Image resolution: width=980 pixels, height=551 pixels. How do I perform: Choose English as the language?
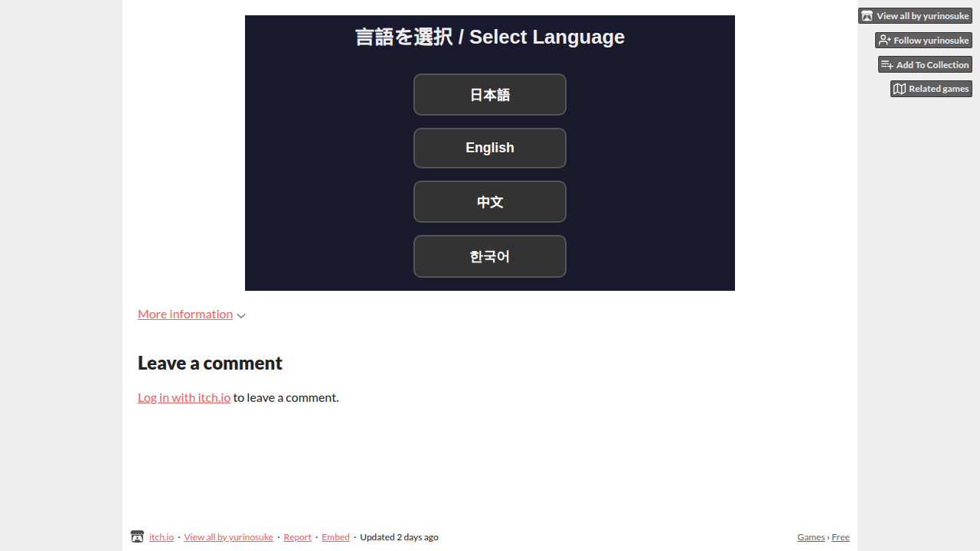pyautogui.click(x=490, y=148)
